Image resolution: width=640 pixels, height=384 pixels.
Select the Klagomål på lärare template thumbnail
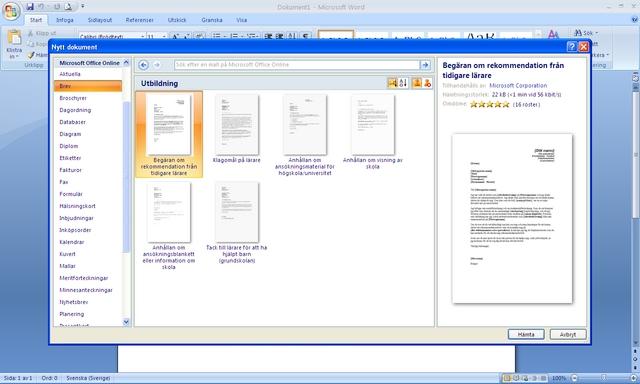point(237,129)
